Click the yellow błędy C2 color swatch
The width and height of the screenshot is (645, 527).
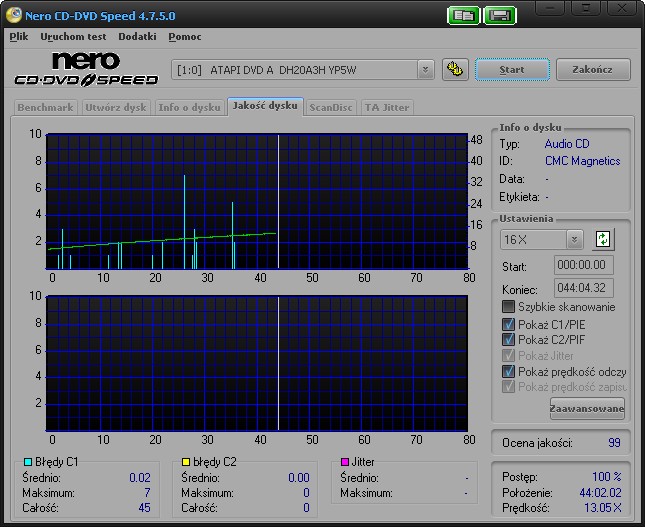click(186, 462)
